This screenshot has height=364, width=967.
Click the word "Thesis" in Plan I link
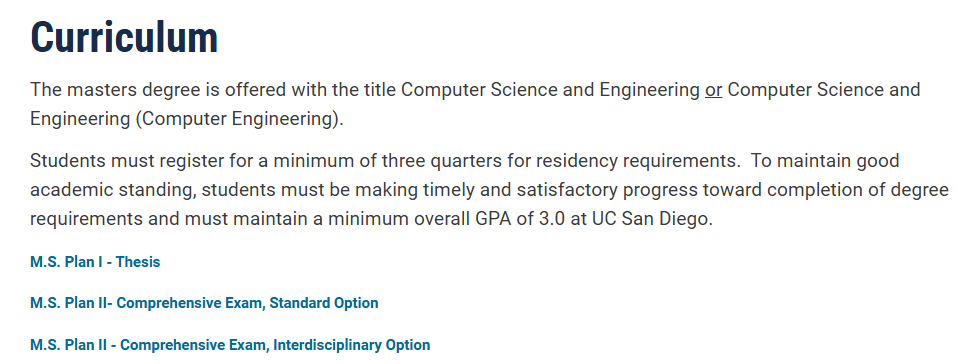138,262
